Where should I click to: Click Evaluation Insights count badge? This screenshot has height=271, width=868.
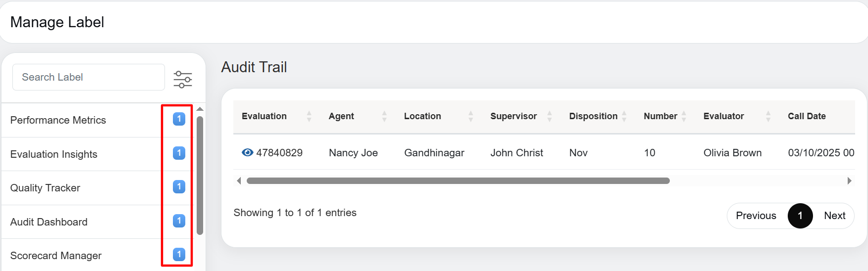click(x=179, y=153)
